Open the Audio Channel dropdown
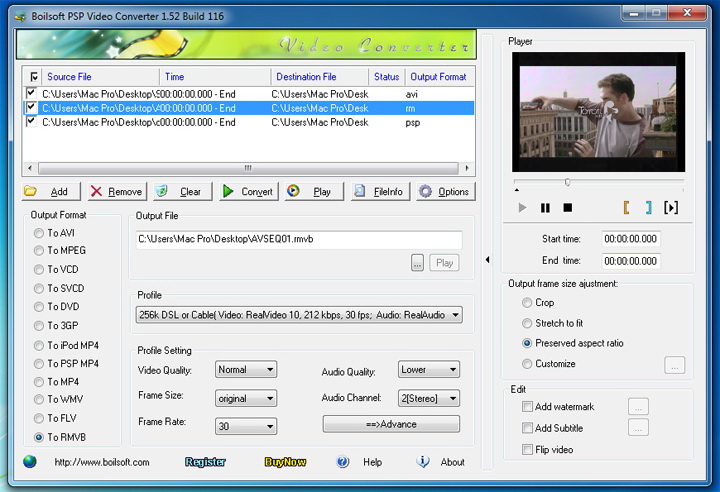 tap(453, 398)
